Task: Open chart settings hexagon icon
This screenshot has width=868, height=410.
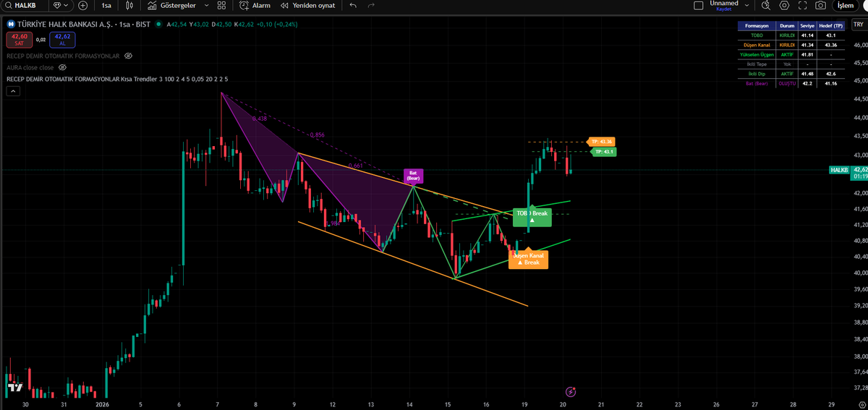Action: click(784, 5)
